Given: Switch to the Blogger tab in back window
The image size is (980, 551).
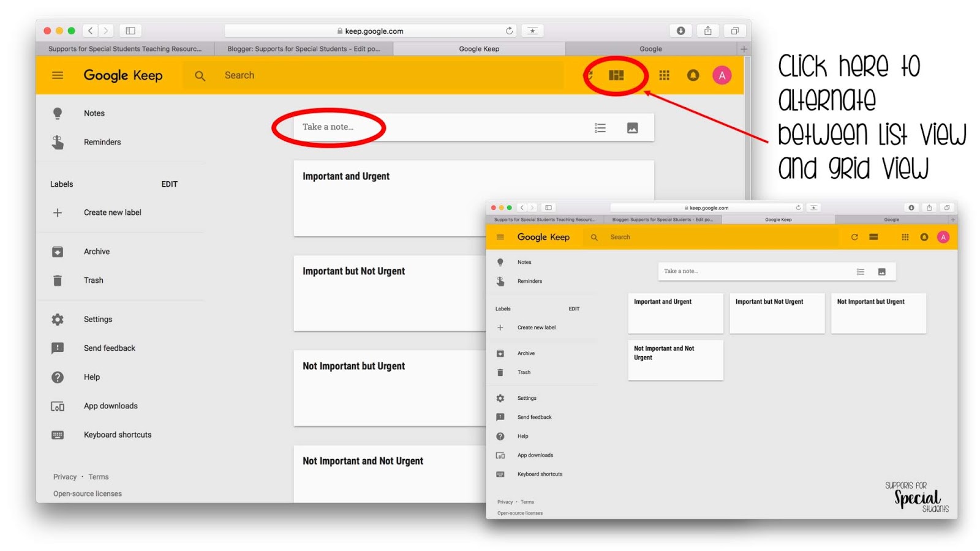Looking at the screenshot, I should coord(304,49).
